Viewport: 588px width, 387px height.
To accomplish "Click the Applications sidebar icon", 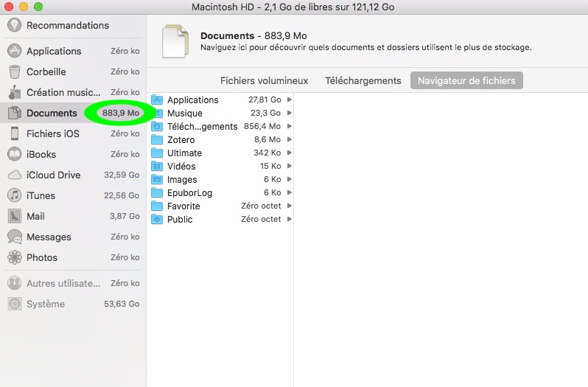I will tap(14, 51).
